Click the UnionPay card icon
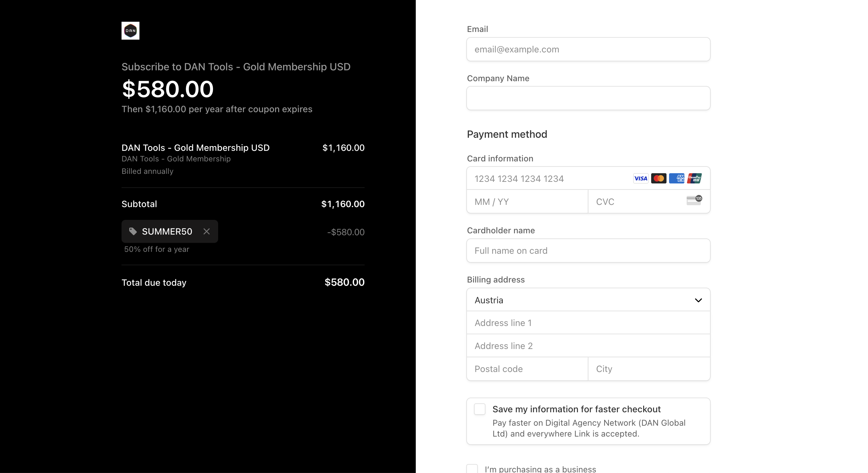 (694, 178)
